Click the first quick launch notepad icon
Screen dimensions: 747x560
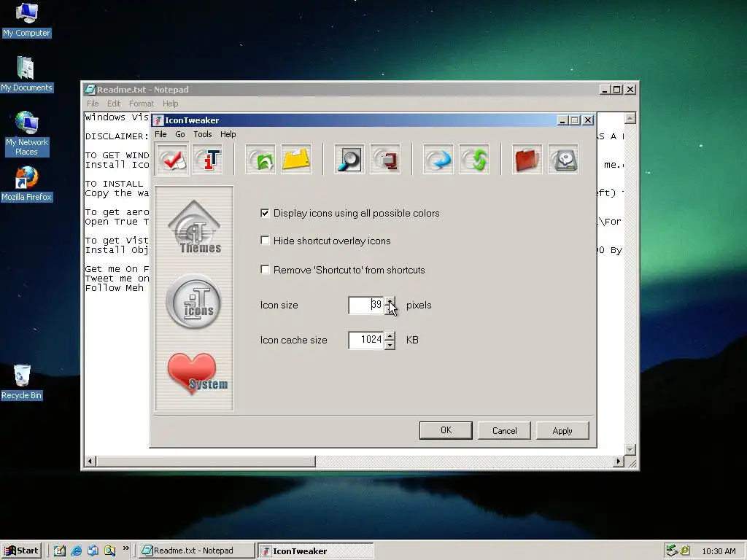pos(60,551)
